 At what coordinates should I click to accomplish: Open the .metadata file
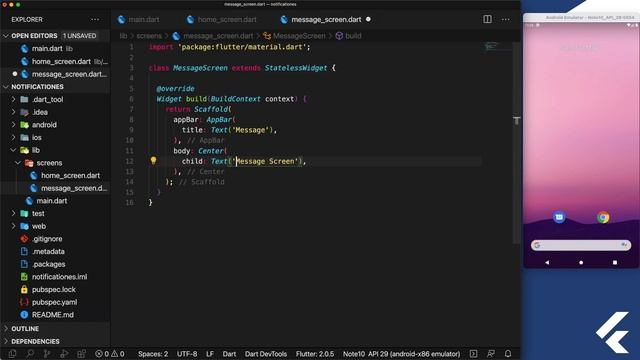48,251
